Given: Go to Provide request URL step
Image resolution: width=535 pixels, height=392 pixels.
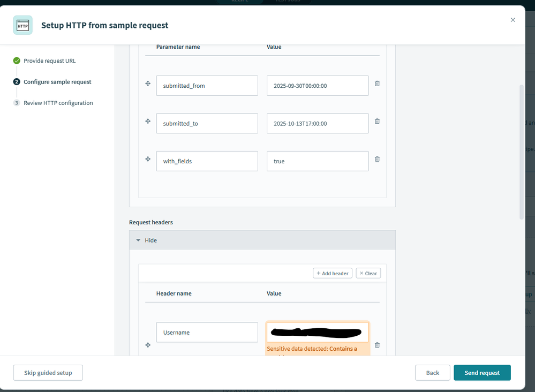Looking at the screenshot, I should (x=49, y=61).
